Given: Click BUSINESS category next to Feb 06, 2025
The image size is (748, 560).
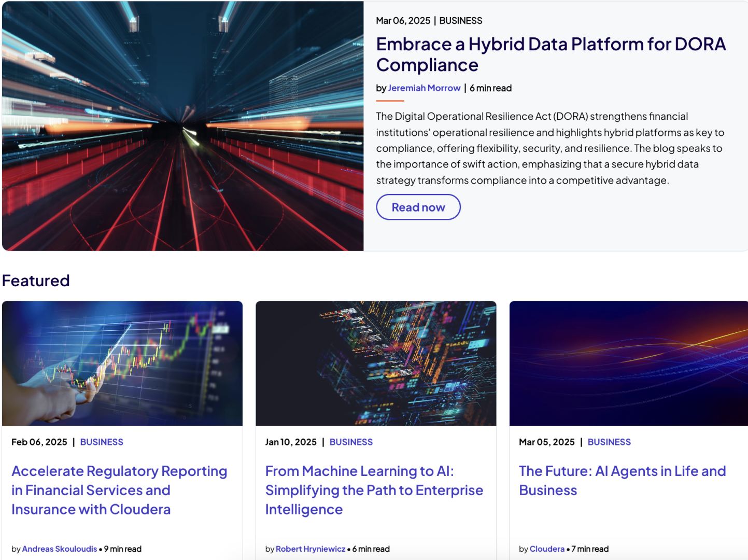Looking at the screenshot, I should click(102, 442).
